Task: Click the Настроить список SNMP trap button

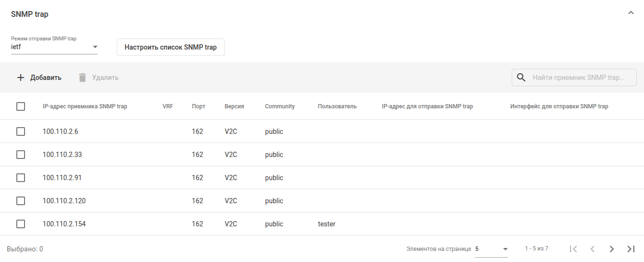Action: [x=171, y=47]
